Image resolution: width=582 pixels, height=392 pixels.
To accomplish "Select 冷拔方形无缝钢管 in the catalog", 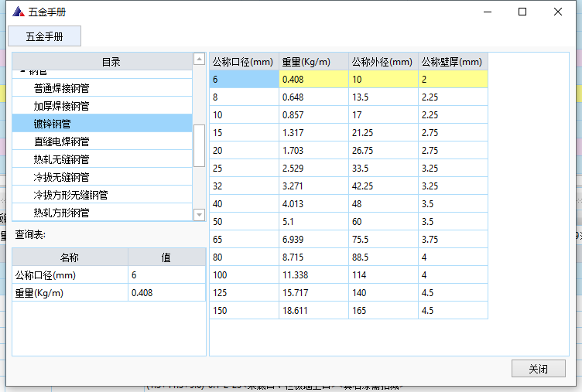I will coord(102,195).
